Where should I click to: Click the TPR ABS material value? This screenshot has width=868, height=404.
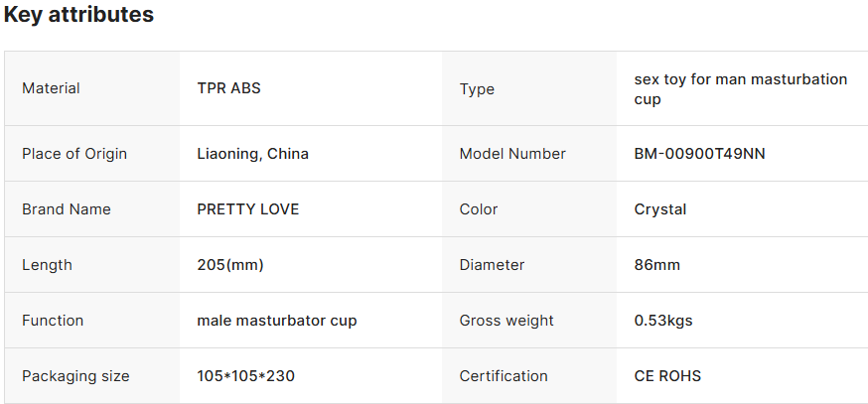pos(228,88)
